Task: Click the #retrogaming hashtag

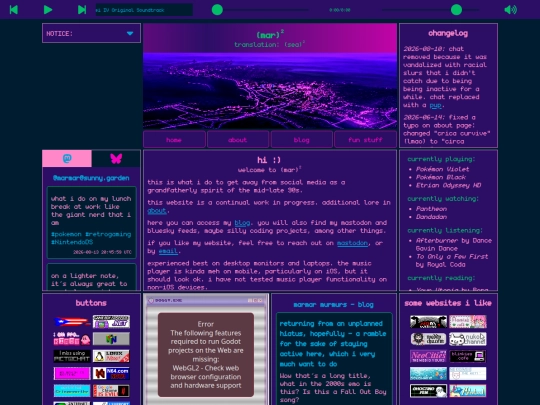Action: tap(108, 234)
